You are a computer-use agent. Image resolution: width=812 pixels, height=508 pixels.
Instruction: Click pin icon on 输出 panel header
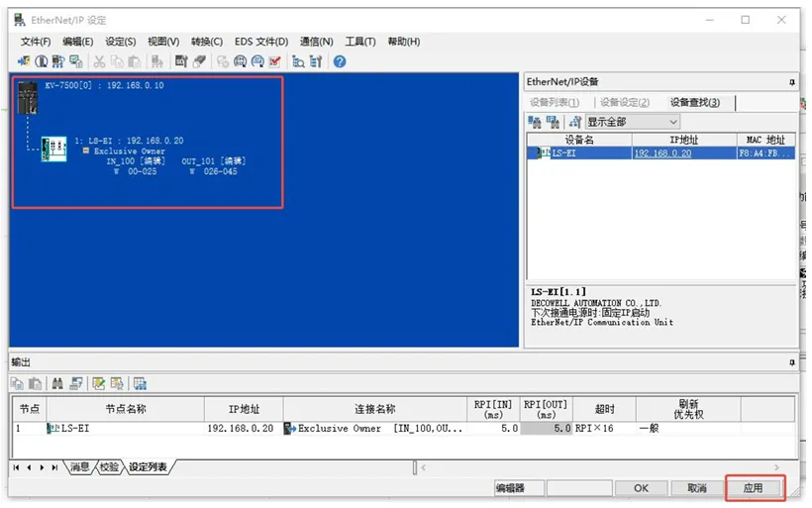(791, 362)
